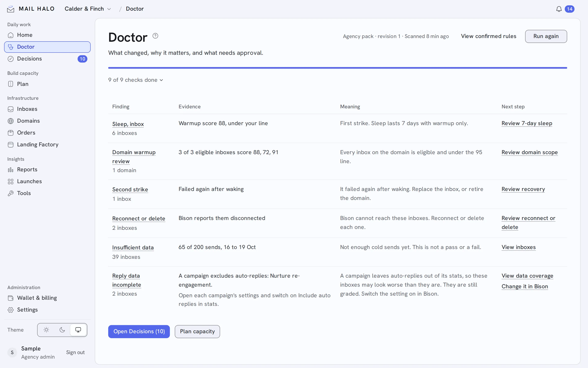This screenshot has width=588, height=368.
Task: Click the Tools wrench icon
Action: pos(11,193)
